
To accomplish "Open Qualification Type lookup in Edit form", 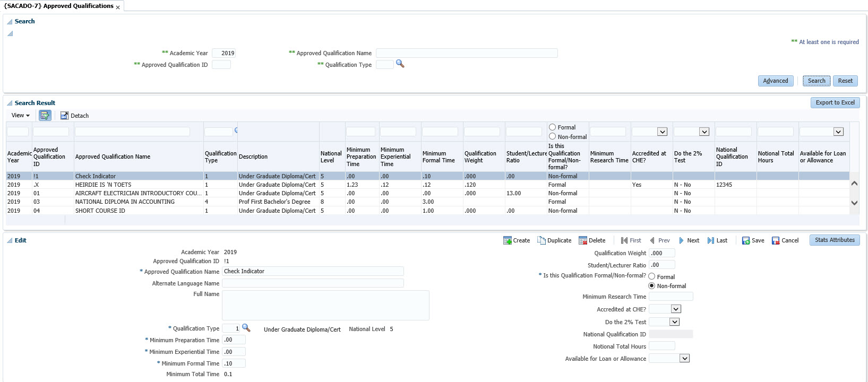I will [x=246, y=328].
